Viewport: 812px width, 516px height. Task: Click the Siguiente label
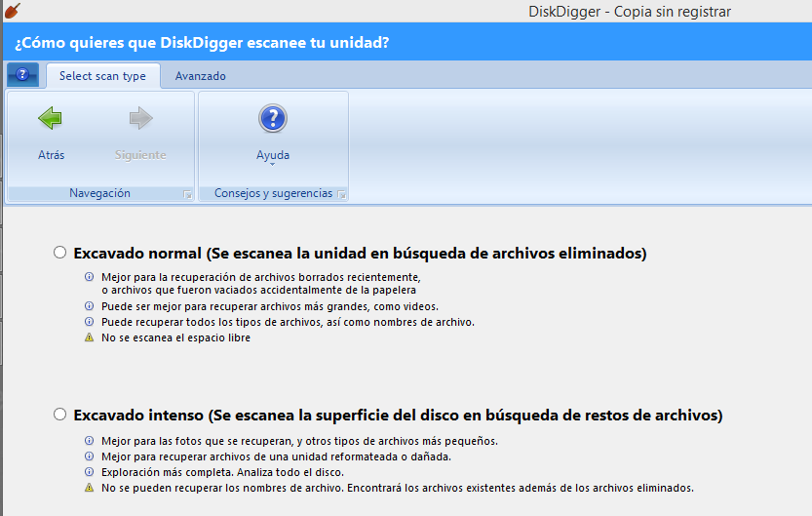coord(140,155)
